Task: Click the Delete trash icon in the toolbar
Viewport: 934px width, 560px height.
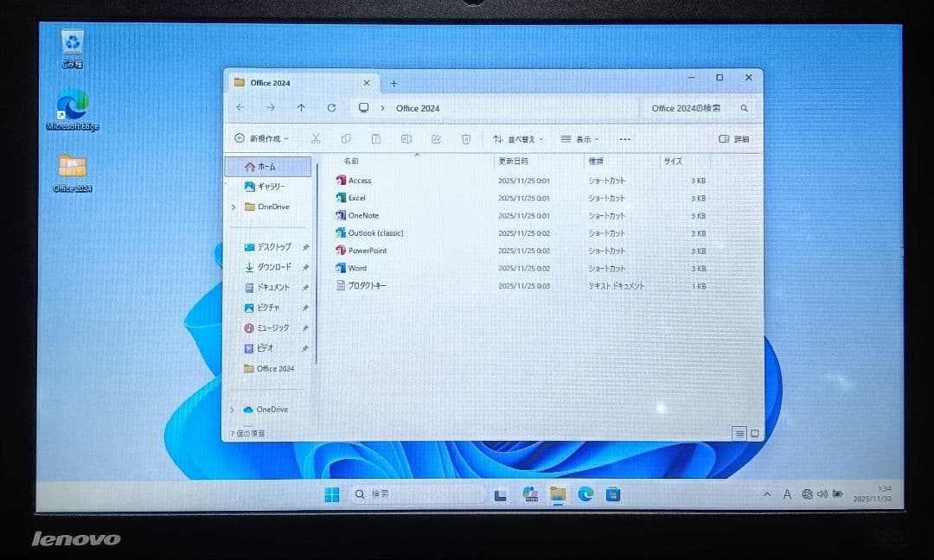Action: pyautogui.click(x=466, y=138)
